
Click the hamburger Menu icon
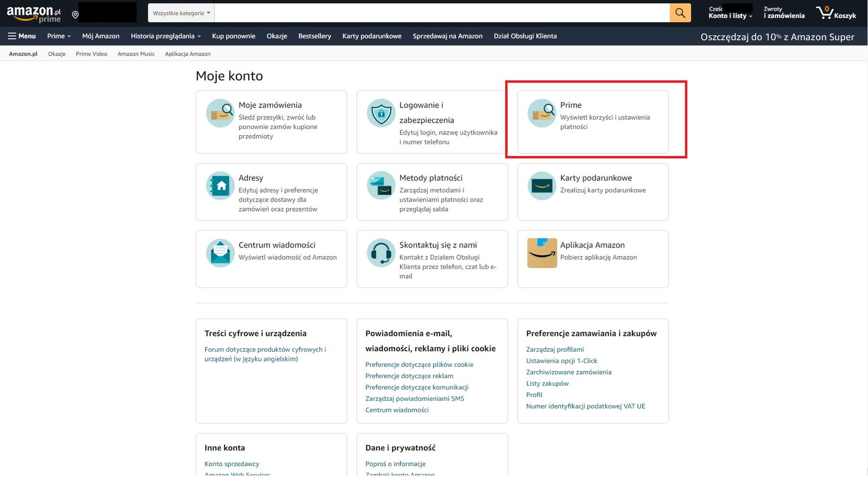[x=12, y=36]
